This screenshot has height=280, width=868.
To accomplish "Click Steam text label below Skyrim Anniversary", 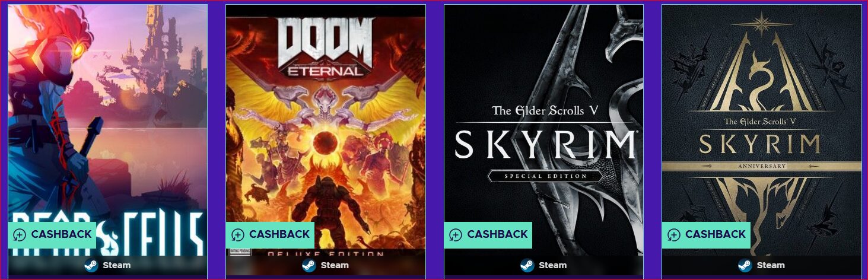I will point(771,265).
